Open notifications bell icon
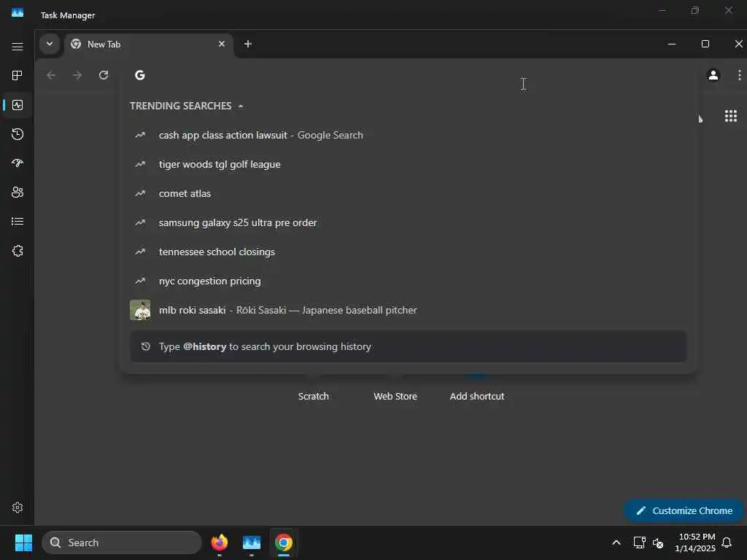This screenshot has width=747, height=560. click(727, 542)
